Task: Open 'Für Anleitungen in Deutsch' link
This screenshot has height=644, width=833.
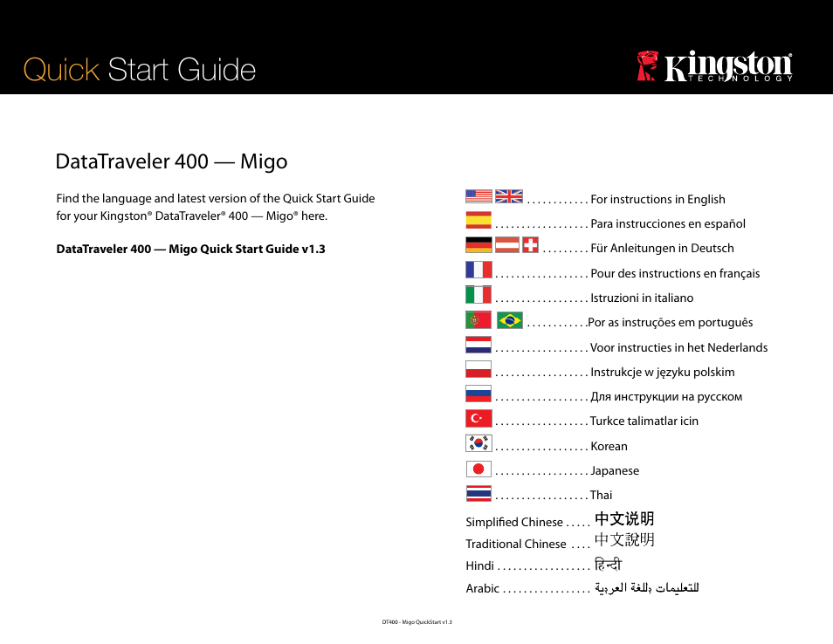Action: [x=662, y=248]
